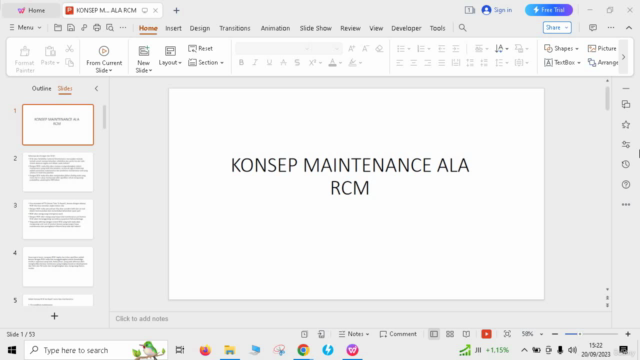640x360 pixels.
Task: Switch to reading view icon
Action: 466,334
